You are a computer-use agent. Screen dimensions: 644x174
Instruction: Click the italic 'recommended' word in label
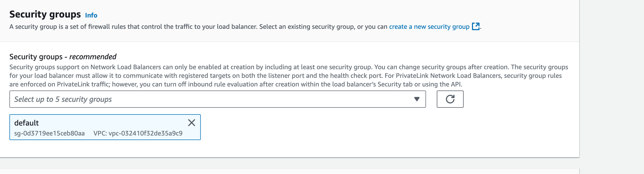pos(93,57)
